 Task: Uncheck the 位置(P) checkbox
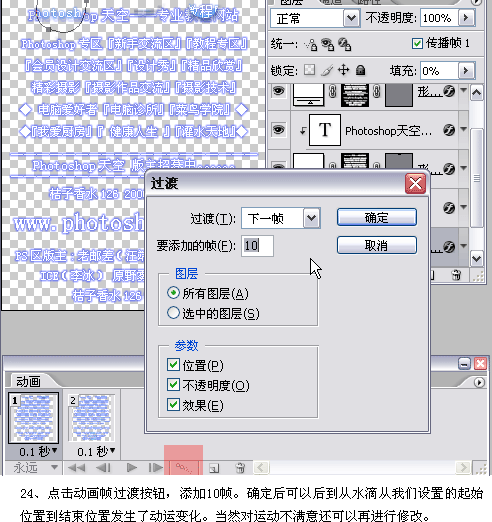pos(173,365)
